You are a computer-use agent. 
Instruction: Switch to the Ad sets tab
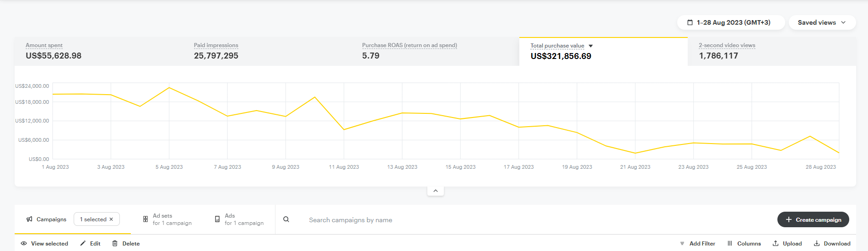tap(172, 219)
